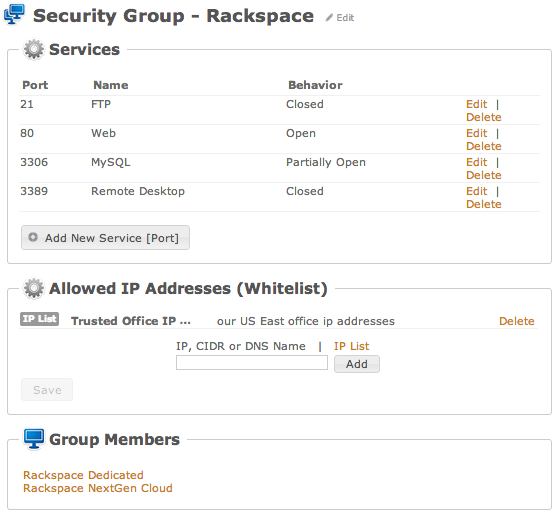Delete the Trusted Office IP list entry
Screen dimensions: 559x515
[x=516, y=321]
